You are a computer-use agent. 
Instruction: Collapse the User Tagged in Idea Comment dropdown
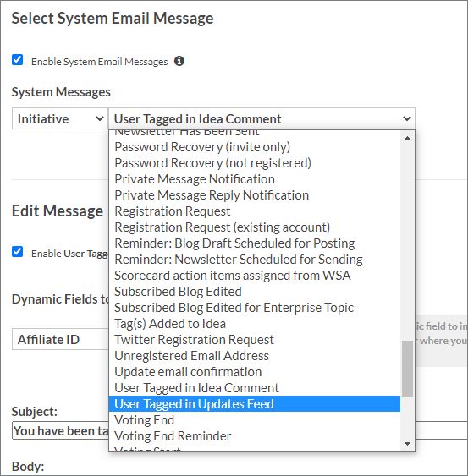coord(262,118)
